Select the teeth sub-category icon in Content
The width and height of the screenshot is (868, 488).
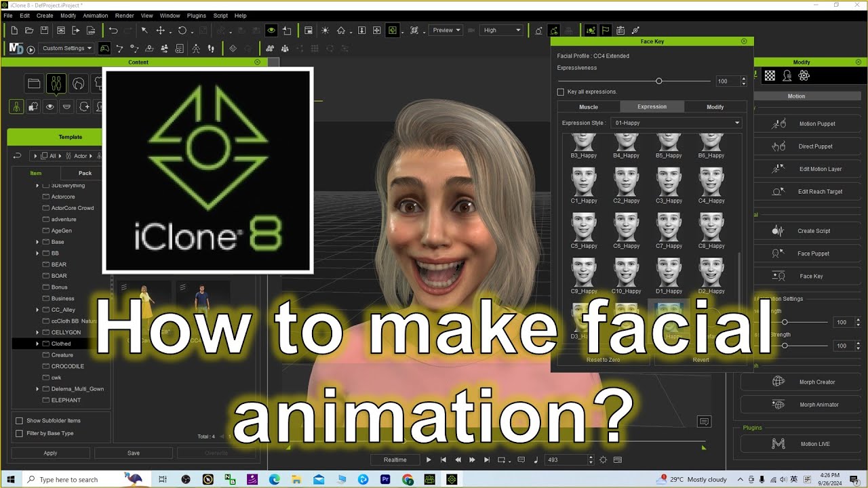click(x=66, y=106)
